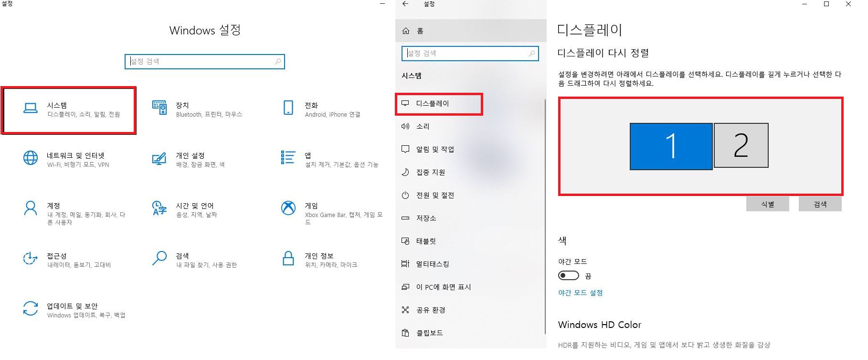Click the 시간 및 언어 icon
This screenshot has width=868, height=360.
tap(159, 208)
